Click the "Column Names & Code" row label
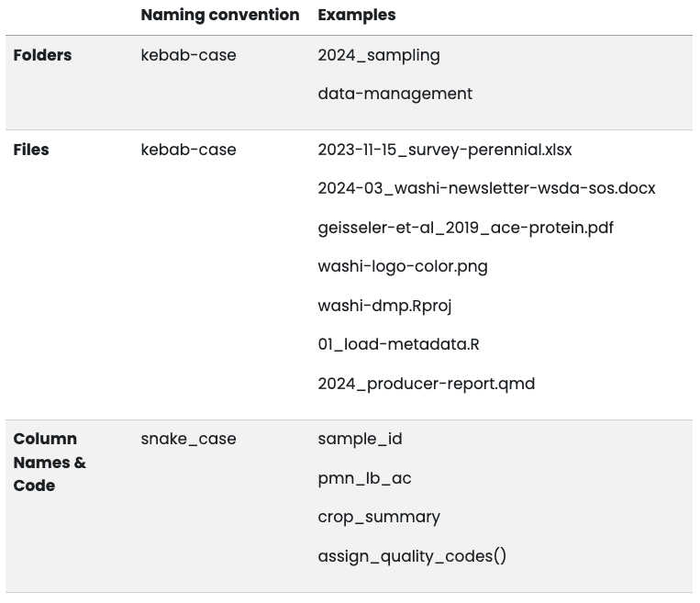 point(50,462)
